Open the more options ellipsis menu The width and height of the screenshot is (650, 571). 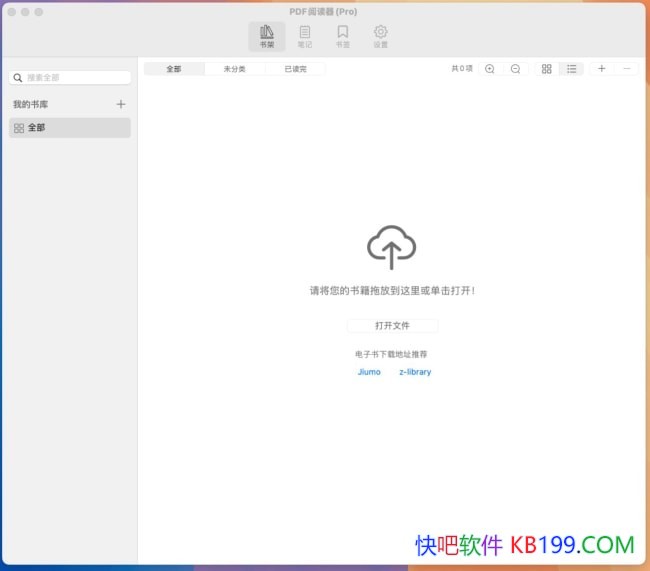point(627,69)
